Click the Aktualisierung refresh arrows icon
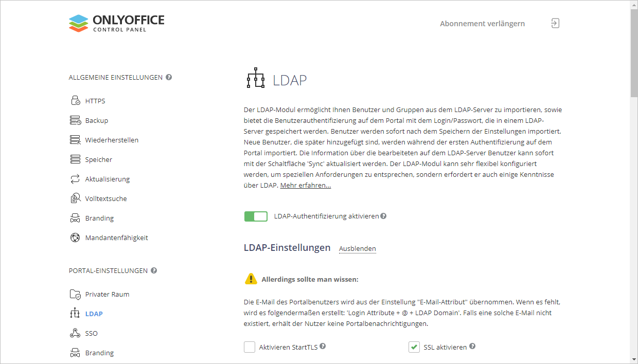The image size is (638, 364). click(x=76, y=179)
